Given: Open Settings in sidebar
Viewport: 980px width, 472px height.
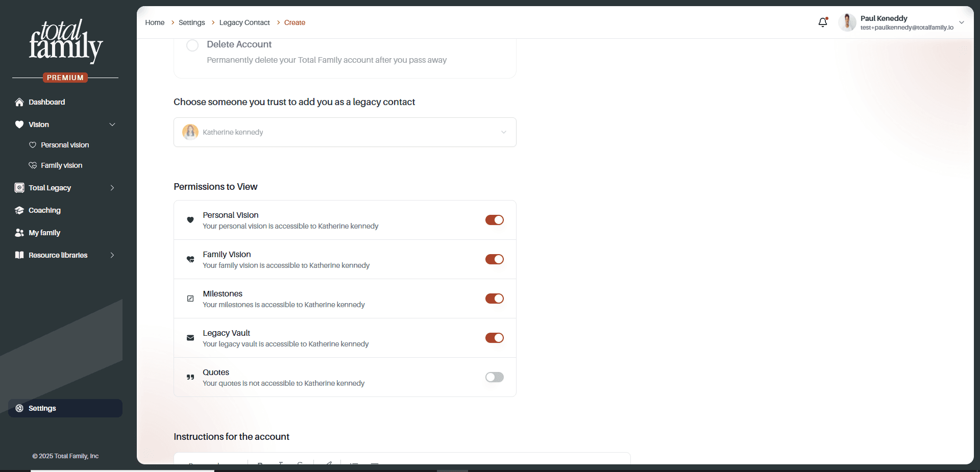Looking at the screenshot, I should 65,408.
